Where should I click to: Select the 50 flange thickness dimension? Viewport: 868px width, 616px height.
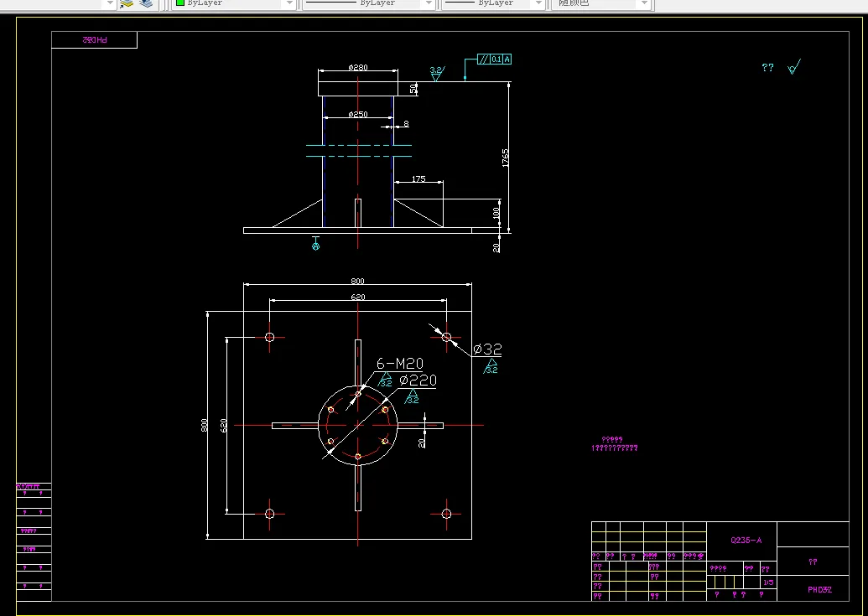(x=413, y=89)
